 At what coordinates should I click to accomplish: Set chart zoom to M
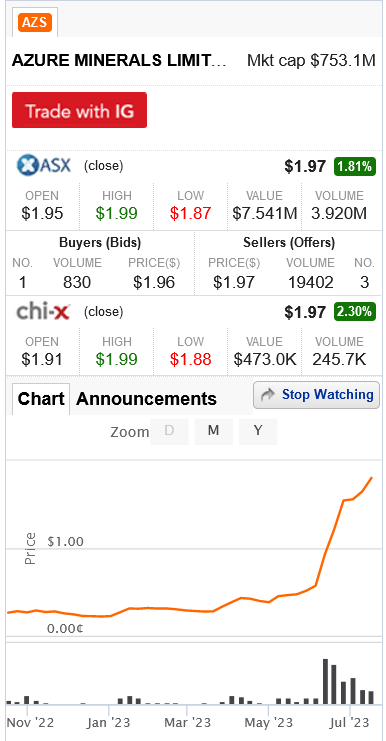[214, 431]
